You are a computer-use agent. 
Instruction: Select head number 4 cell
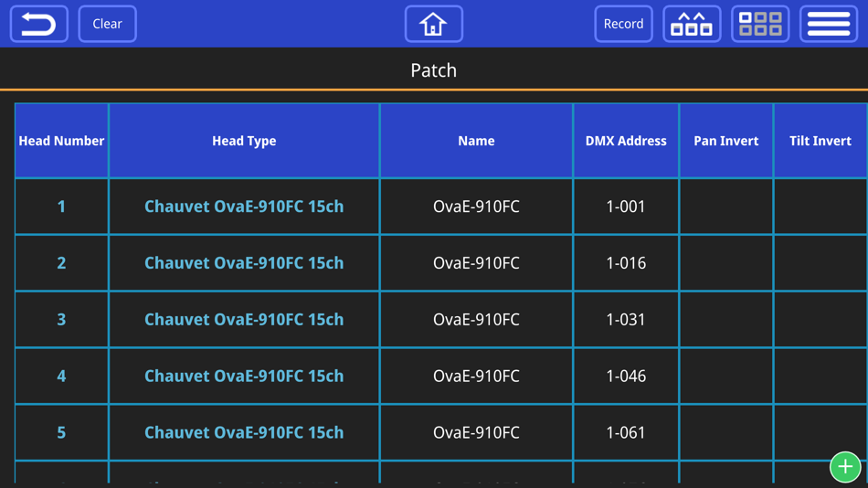click(x=61, y=377)
